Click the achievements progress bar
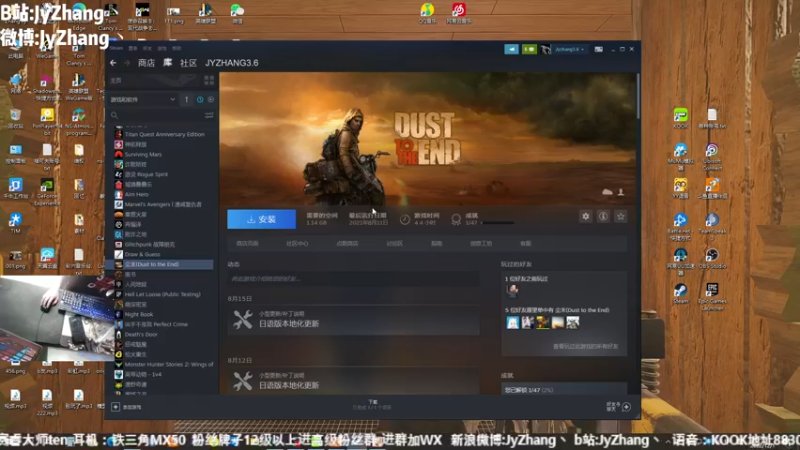Screen dimensions: 800x450 [x=497, y=223]
